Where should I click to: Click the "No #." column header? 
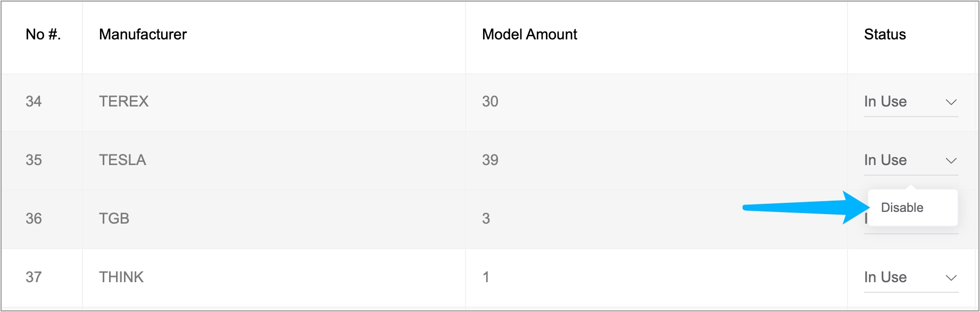(43, 35)
